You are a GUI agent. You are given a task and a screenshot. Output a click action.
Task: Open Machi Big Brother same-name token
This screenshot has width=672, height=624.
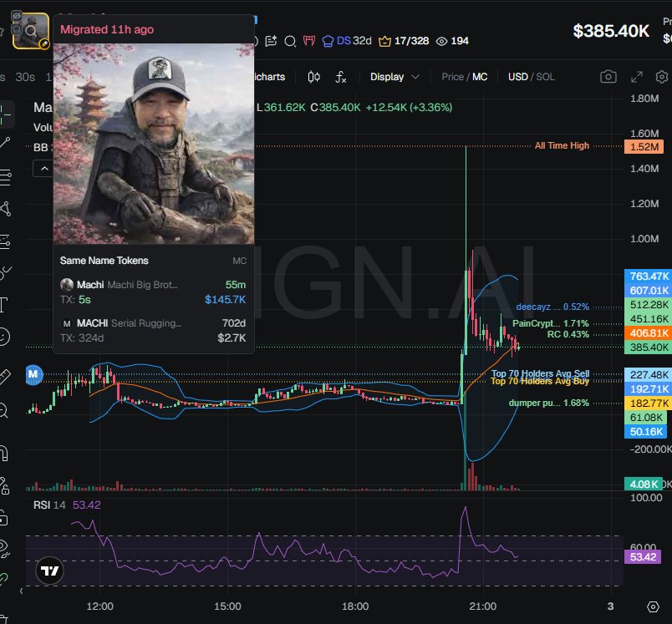click(154, 292)
